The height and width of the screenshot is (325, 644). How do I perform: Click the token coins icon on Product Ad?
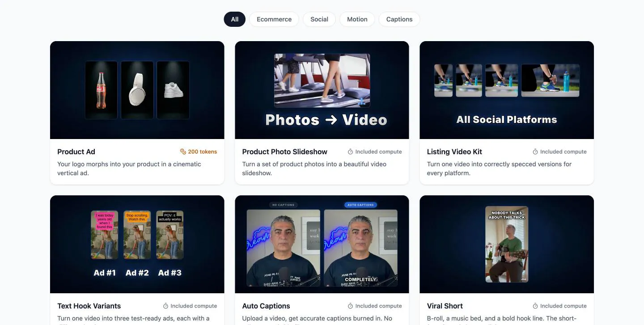pos(183,152)
